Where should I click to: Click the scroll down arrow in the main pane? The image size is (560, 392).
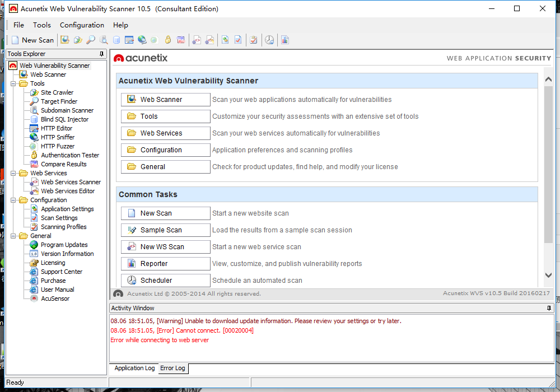tap(549, 276)
